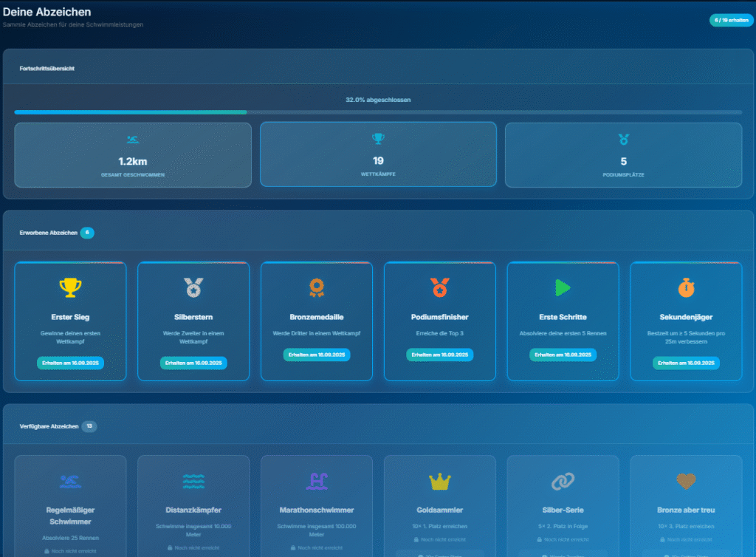Image resolution: width=756 pixels, height=557 pixels.
Task: Click the yellow crown icon on Goldsammler
Action: pos(440,482)
